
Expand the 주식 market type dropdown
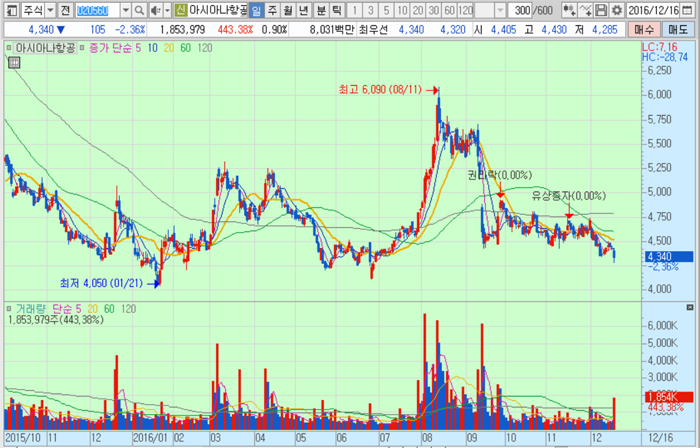coord(50,10)
